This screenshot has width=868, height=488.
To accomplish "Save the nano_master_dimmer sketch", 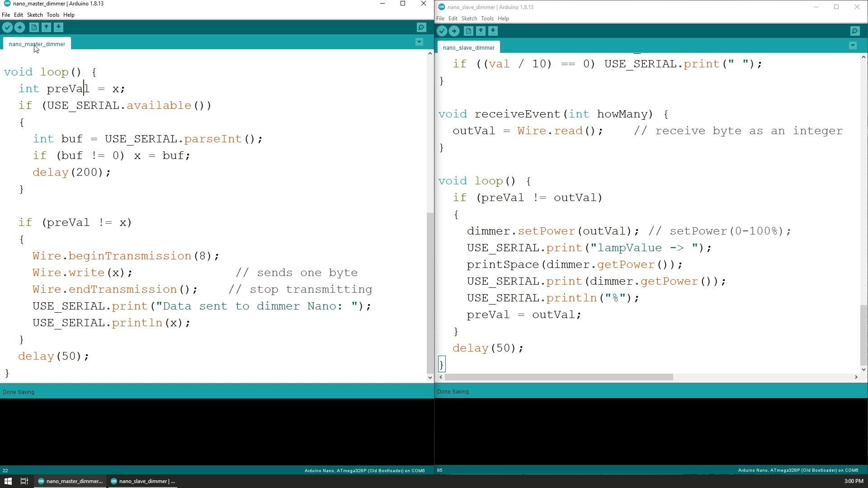I will coord(59,27).
